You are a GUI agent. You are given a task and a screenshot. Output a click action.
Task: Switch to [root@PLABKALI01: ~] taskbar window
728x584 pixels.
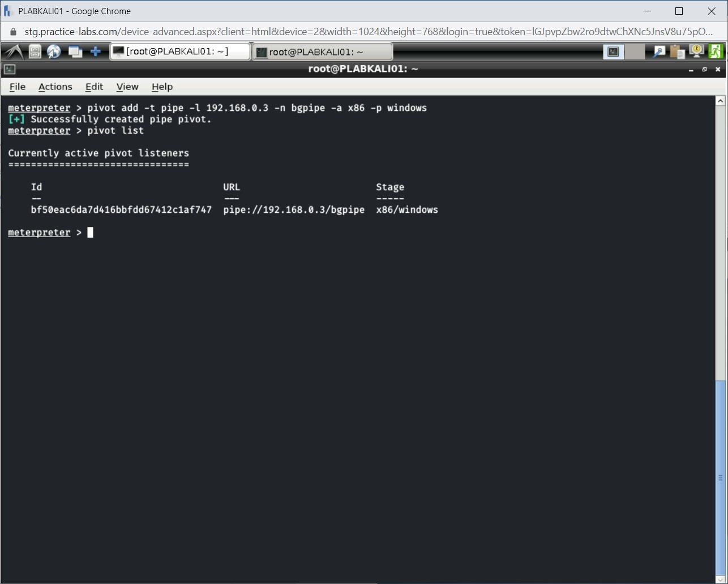[x=180, y=52]
